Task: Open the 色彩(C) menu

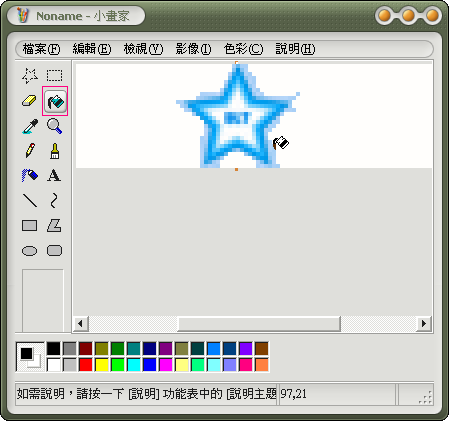Action: [243, 49]
